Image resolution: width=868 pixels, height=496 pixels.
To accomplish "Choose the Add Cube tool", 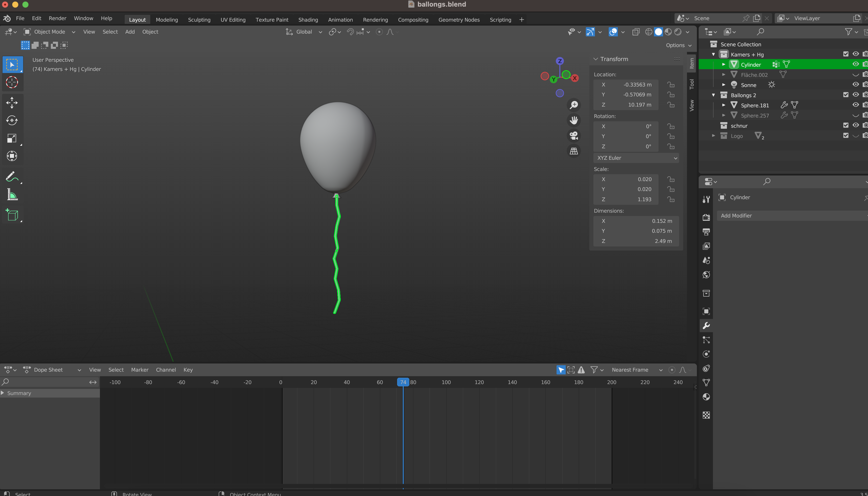I will [x=12, y=215].
